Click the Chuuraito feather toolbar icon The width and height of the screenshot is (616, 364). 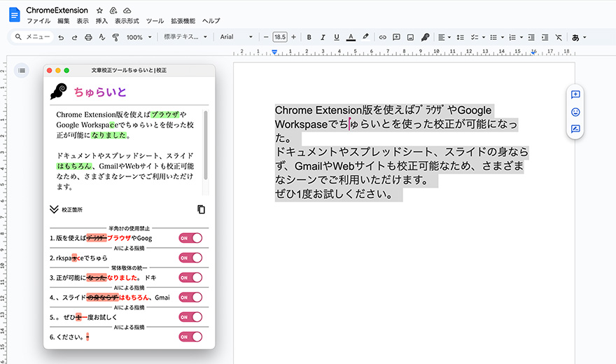click(425, 37)
